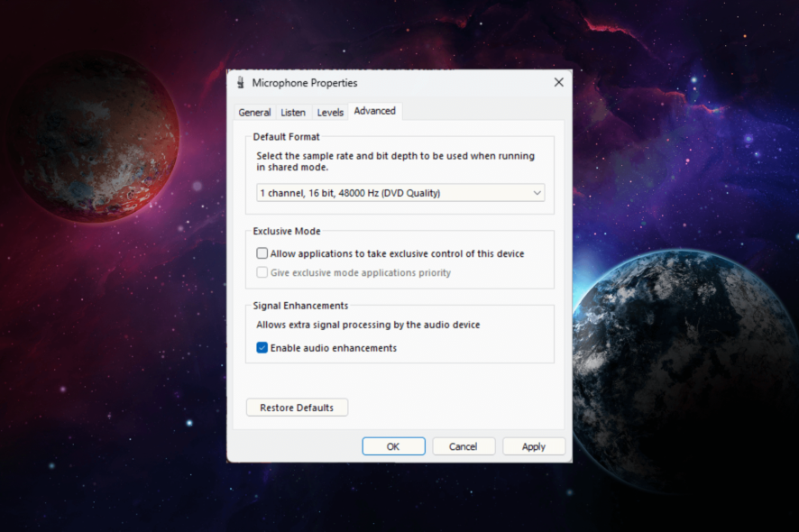This screenshot has width=799, height=532.
Task: Click the Microphone Properties title text
Action: pos(305,83)
